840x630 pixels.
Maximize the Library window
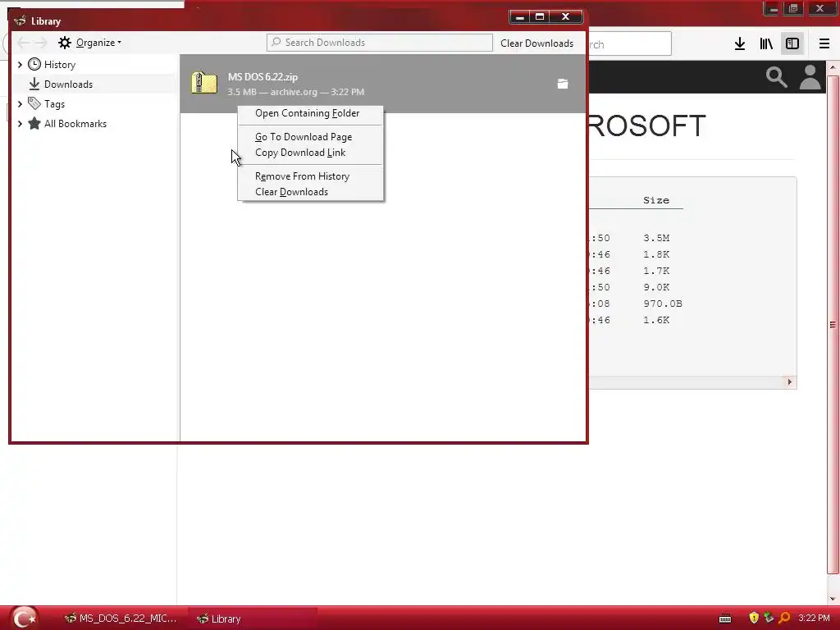[540, 17]
